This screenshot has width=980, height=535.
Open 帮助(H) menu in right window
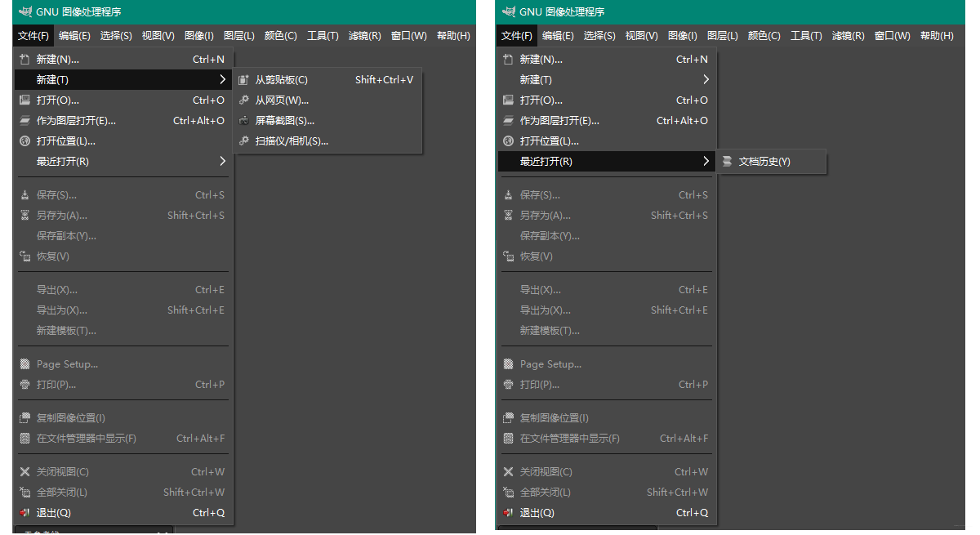(x=937, y=35)
